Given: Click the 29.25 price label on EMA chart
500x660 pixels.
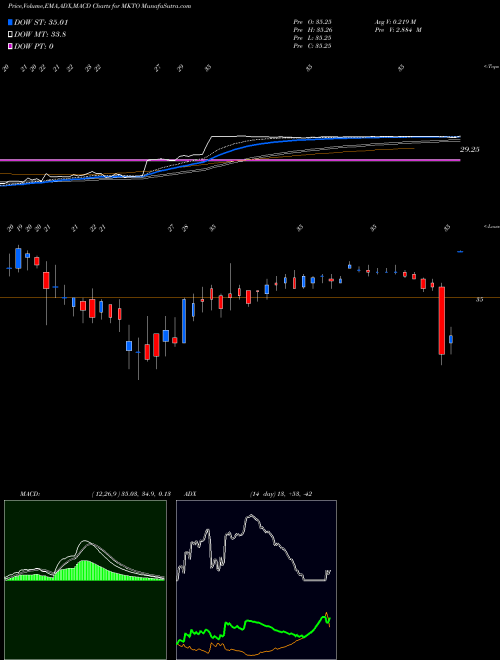Looking at the screenshot, I should click(470, 149).
